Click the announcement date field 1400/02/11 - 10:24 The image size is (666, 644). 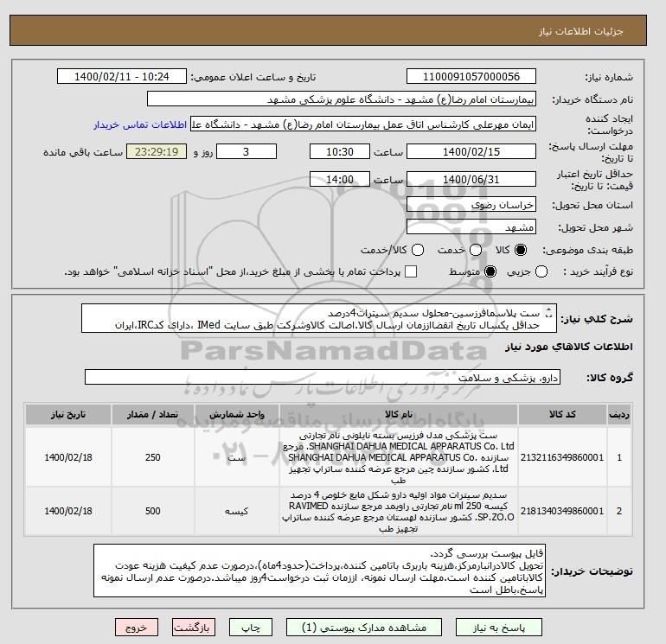click(x=121, y=76)
